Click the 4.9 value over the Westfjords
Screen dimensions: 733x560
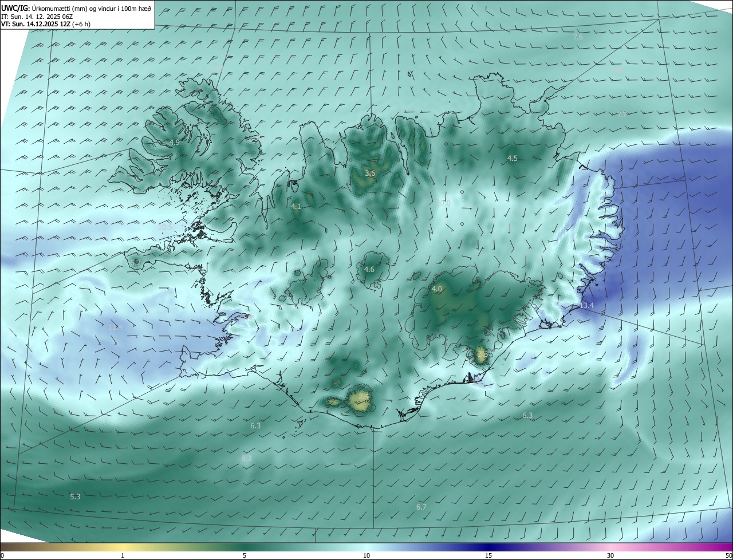point(175,142)
